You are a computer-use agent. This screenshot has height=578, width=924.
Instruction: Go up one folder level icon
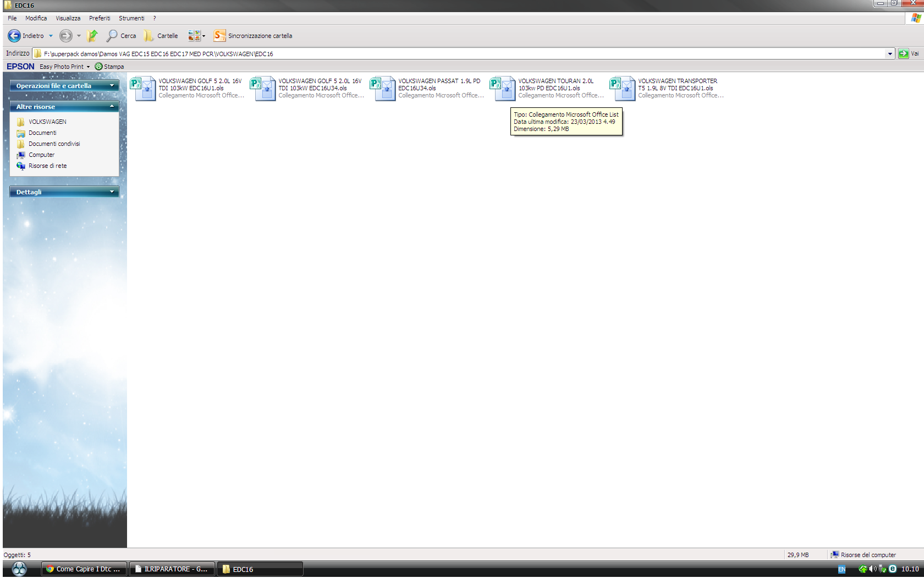coord(92,36)
